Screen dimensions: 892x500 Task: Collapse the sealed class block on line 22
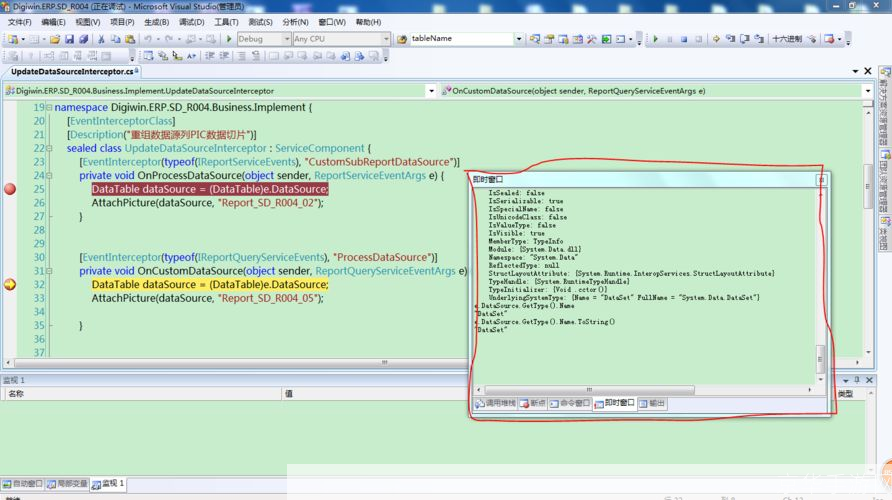(x=49, y=148)
